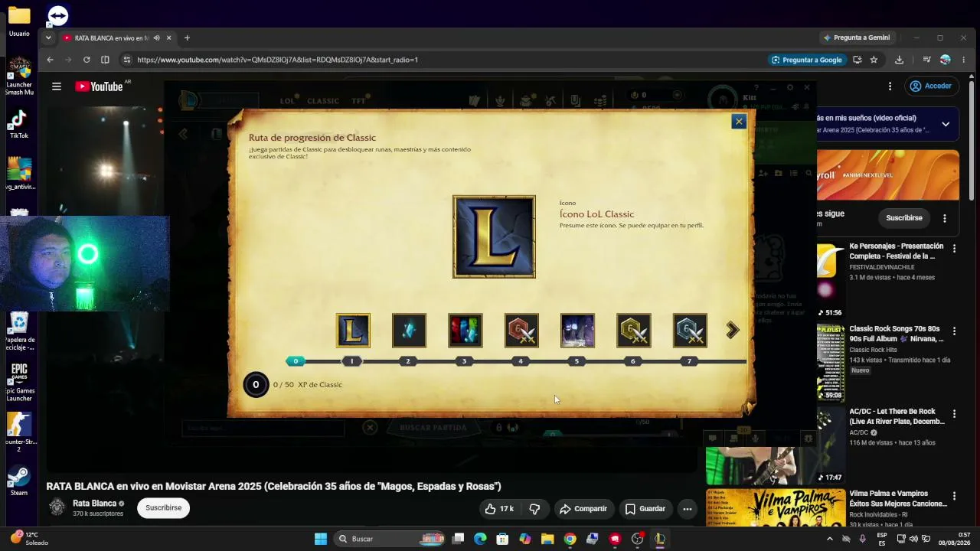Viewport: 980px width, 551px height.
Task: Open Chrome tab search dropdown
Action: coord(48,37)
